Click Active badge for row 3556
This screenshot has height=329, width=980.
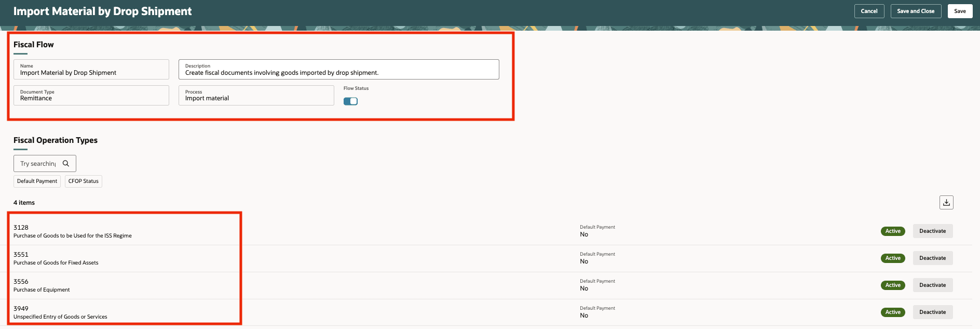[893, 285]
